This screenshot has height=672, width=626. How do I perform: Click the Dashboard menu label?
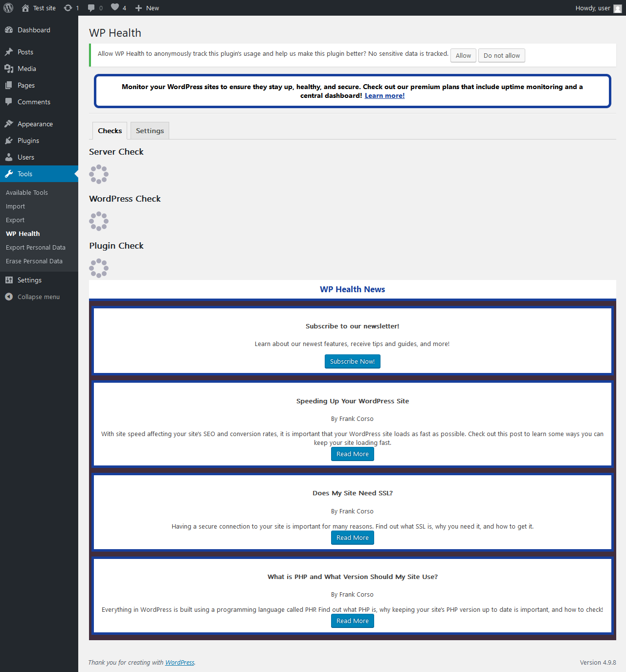[34, 30]
